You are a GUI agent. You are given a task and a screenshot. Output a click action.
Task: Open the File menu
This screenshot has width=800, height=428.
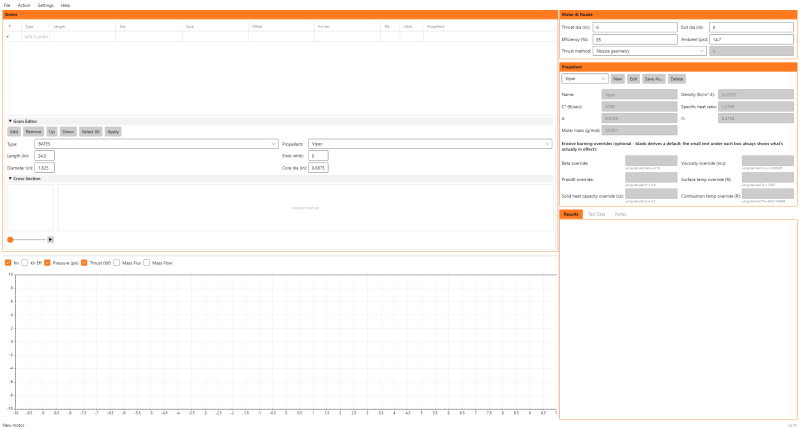(7, 5)
